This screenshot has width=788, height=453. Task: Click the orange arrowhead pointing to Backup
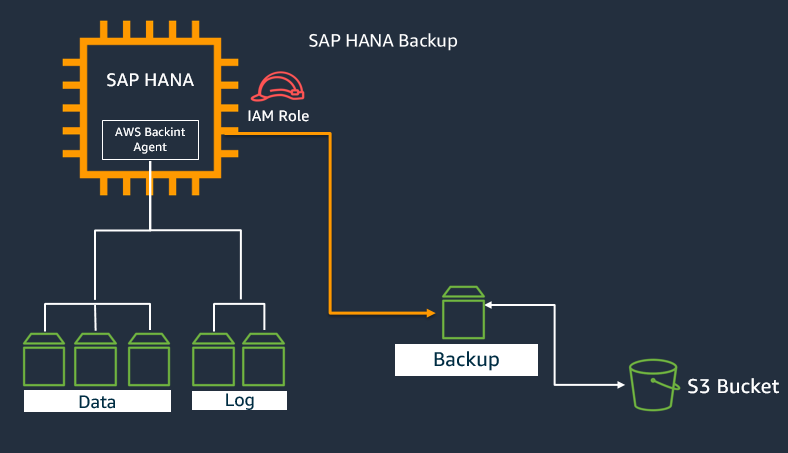(x=431, y=313)
